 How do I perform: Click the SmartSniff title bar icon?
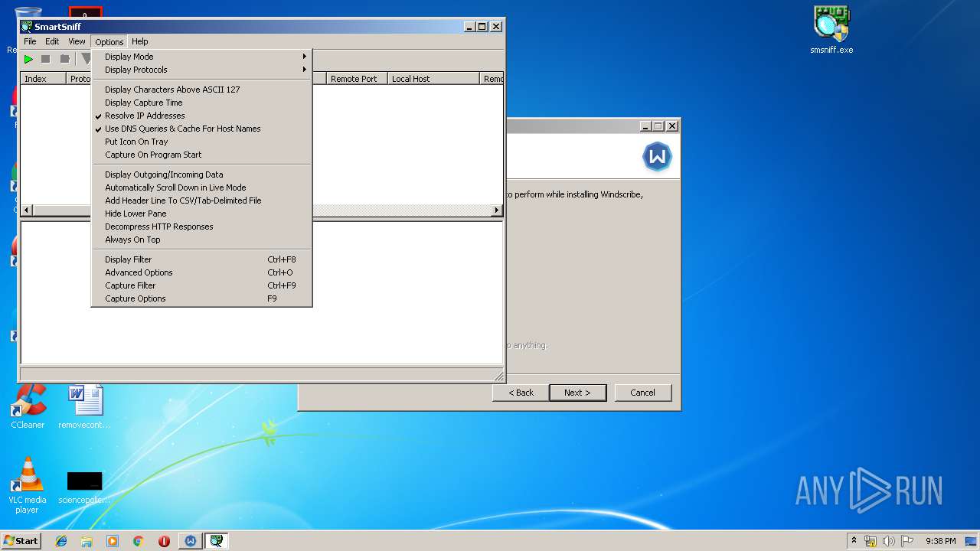click(27, 27)
